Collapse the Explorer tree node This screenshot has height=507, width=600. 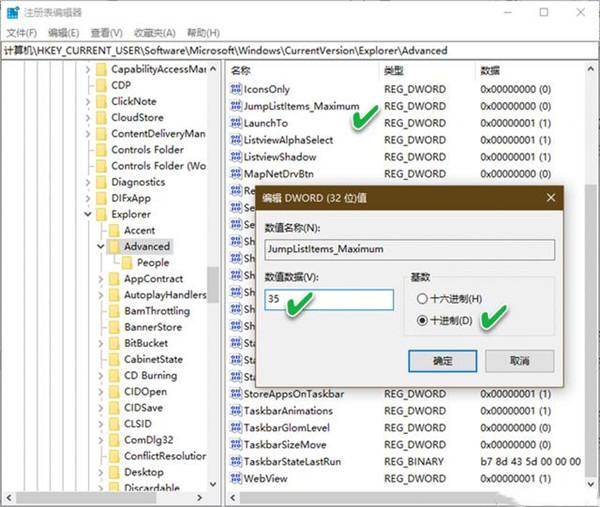(x=88, y=214)
